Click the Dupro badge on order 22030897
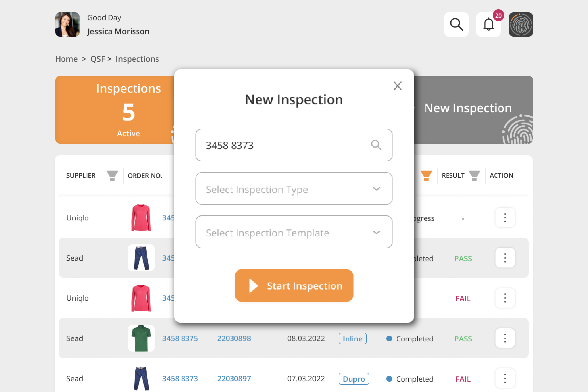The image size is (588, 392). (x=354, y=379)
